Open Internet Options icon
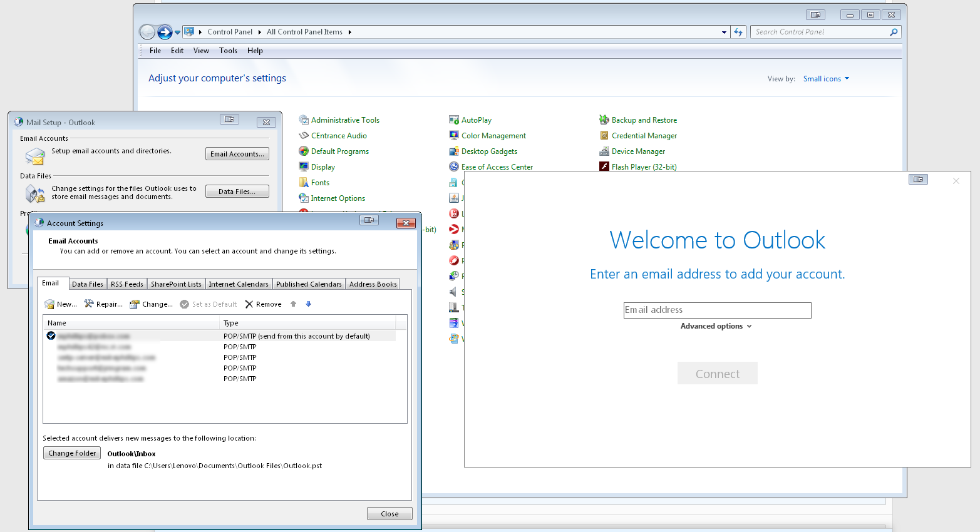The height and width of the screenshot is (532, 980). 304,198
